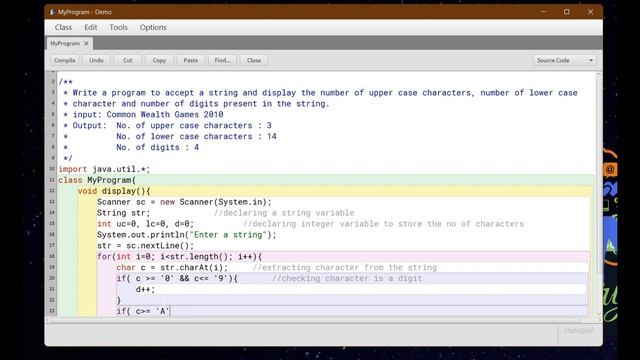Click at the end of "if( c>= 'A'" line
The image size is (640, 360).
(x=169, y=311)
